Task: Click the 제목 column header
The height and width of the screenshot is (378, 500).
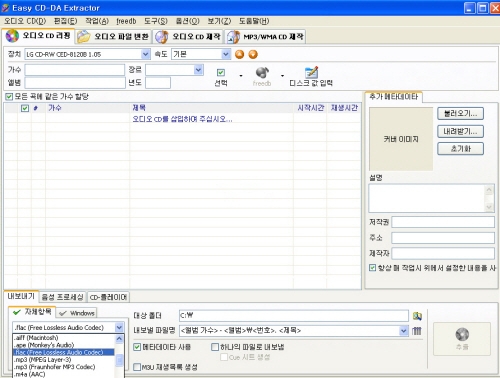Action: 211,108
